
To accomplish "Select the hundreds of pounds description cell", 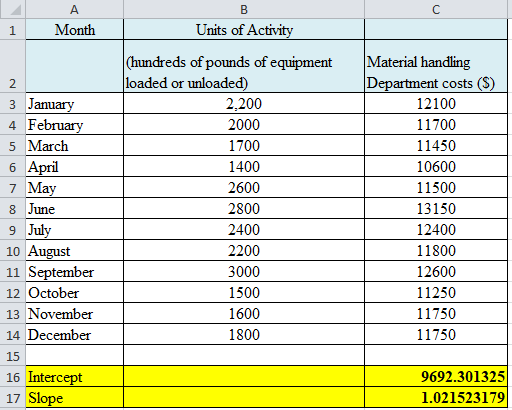I will click(x=244, y=66).
